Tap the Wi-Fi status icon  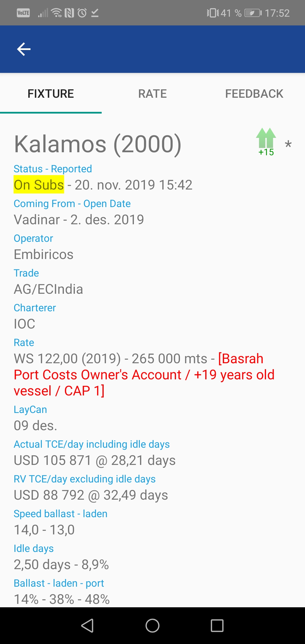57,13
